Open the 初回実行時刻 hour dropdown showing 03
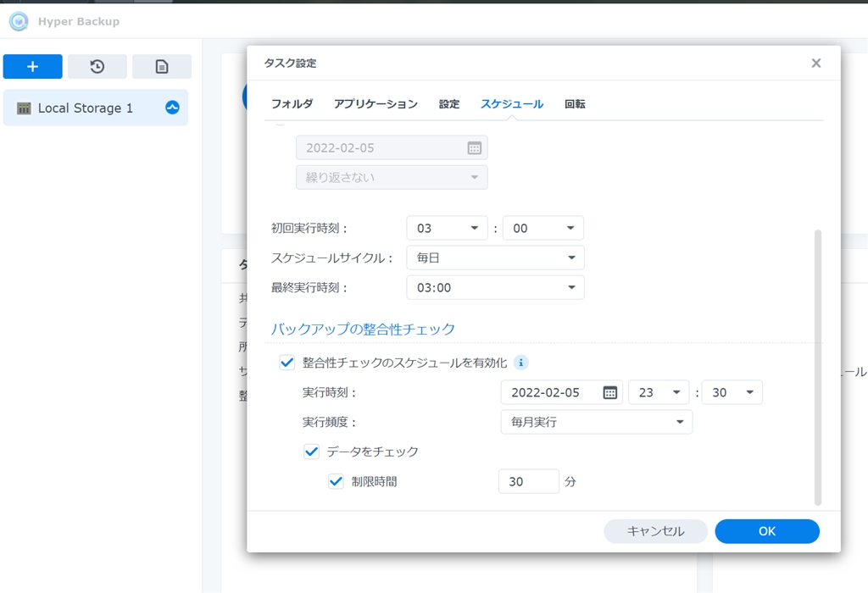The height and width of the screenshot is (593, 868). (447, 228)
